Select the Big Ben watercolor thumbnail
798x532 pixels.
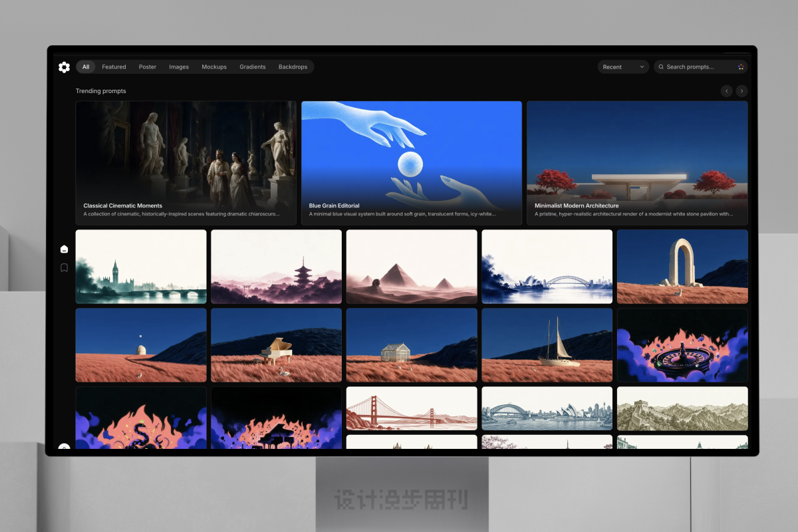[141, 267]
